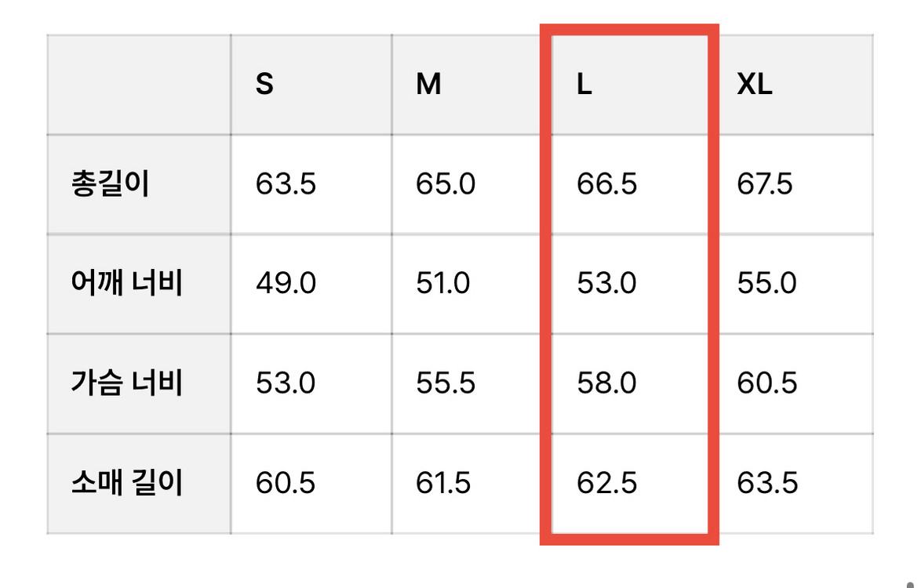The width and height of the screenshot is (921, 588).
Task: Click the 66.5 value in L column
Action: (x=607, y=185)
